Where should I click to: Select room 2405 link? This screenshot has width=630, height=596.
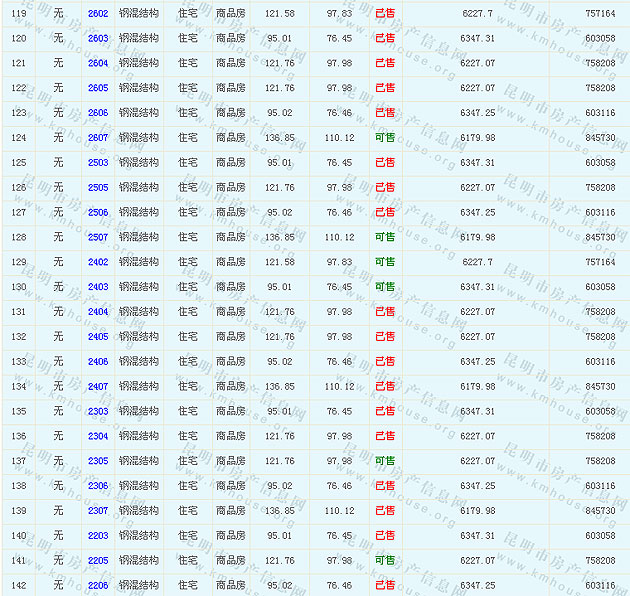pyautogui.click(x=98, y=337)
